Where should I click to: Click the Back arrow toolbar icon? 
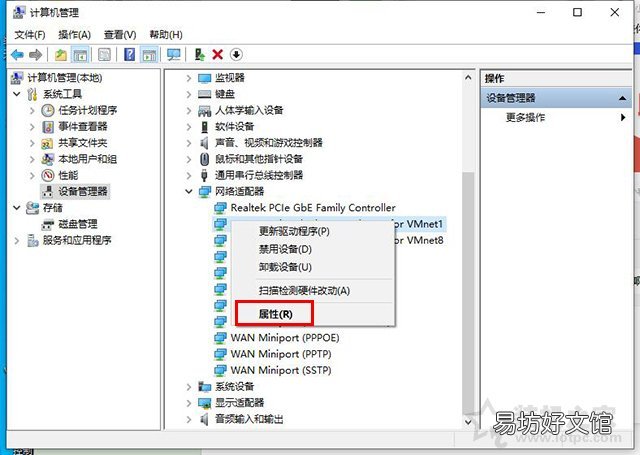17,54
